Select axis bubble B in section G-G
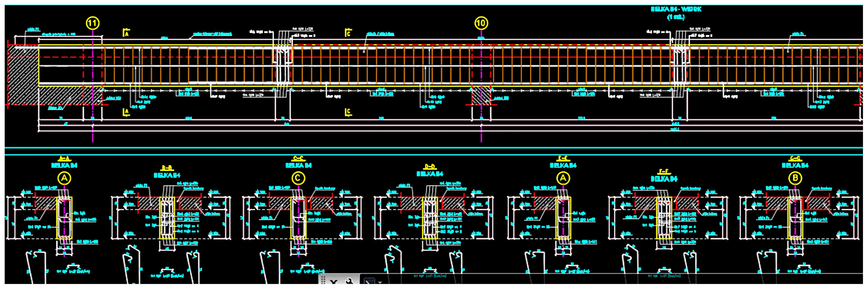Screen dimensions: 868x289 tap(795, 178)
